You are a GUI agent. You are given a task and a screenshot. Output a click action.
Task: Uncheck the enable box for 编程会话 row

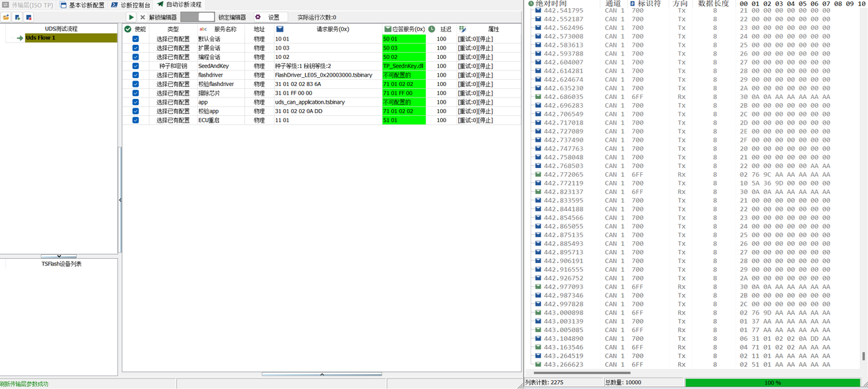tap(136, 57)
